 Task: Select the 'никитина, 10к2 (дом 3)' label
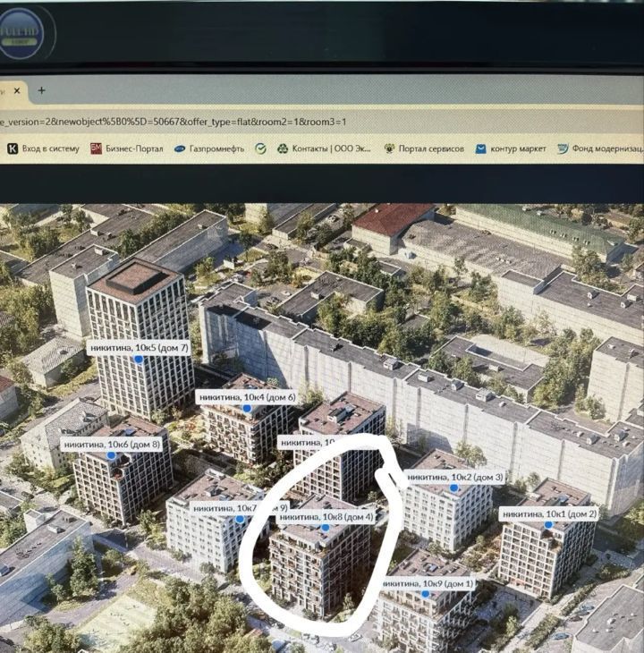coord(454,478)
